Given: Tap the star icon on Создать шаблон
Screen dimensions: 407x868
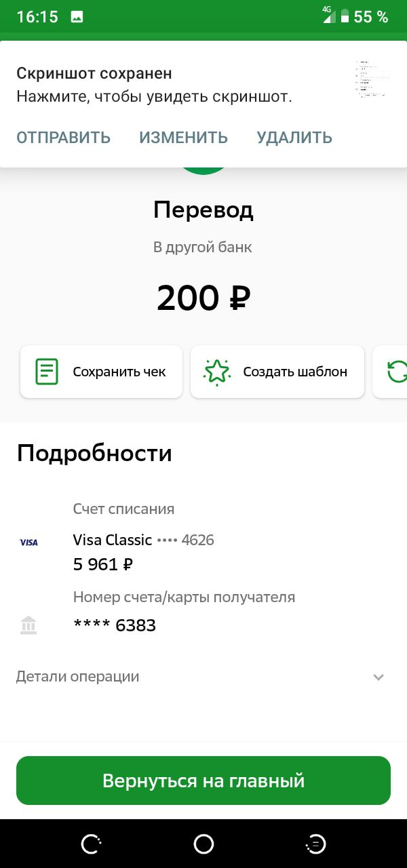Looking at the screenshot, I should tap(217, 372).
